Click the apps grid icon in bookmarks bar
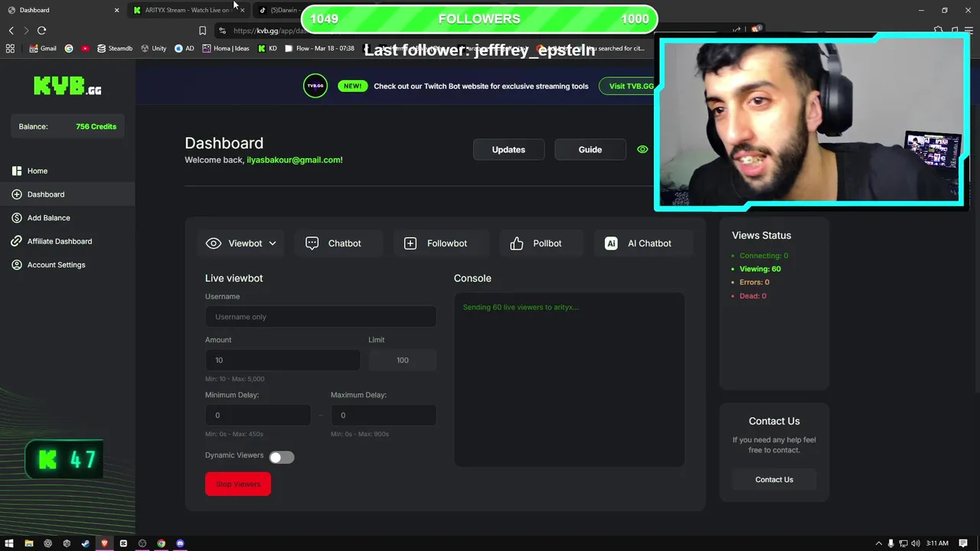980x551 pixels. pyautogui.click(x=10, y=48)
